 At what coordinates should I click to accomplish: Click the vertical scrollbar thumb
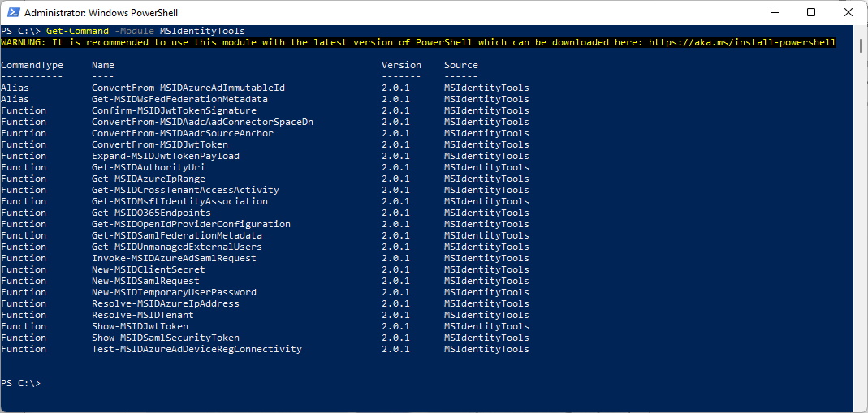[860, 48]
